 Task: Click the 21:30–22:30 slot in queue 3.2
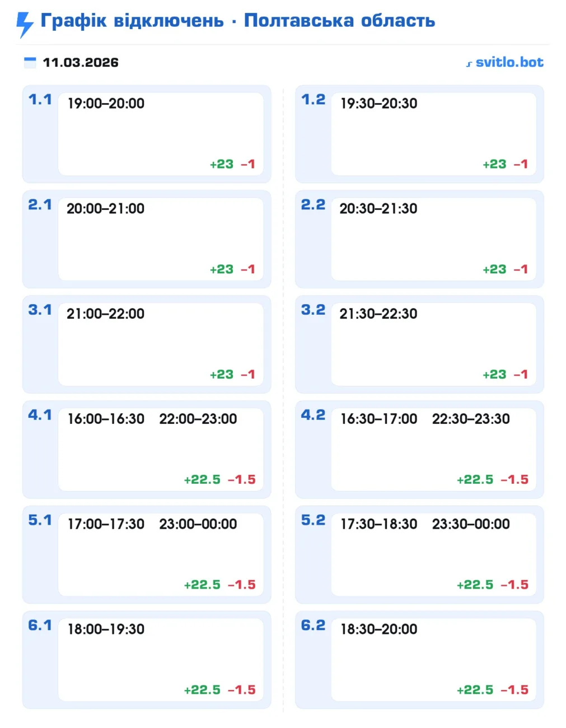pyautogui.click(x=378, y=314)
